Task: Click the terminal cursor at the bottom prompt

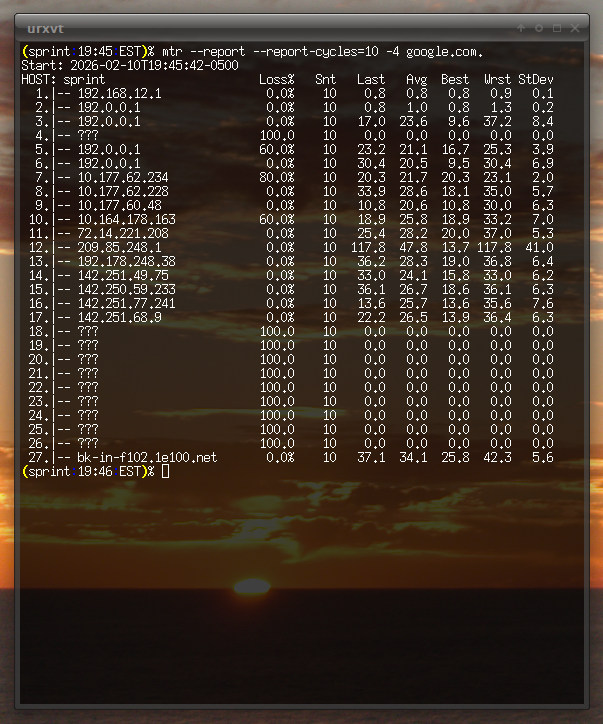Action: click(x=165, y=471)
